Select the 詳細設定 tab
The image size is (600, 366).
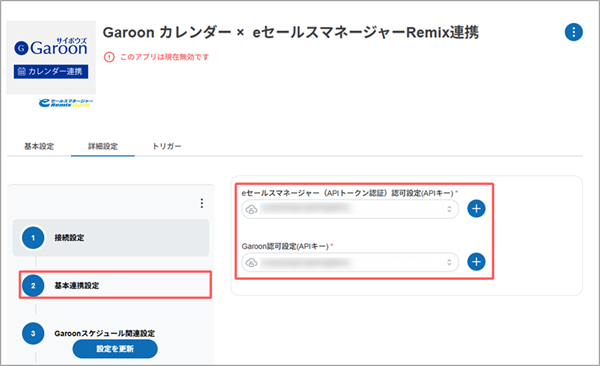coord(103,146)
